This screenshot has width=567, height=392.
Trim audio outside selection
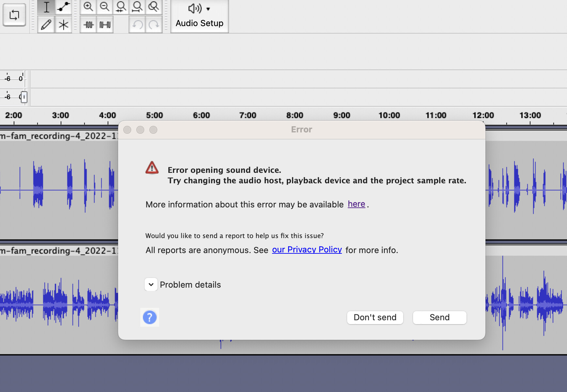[88, 24]
